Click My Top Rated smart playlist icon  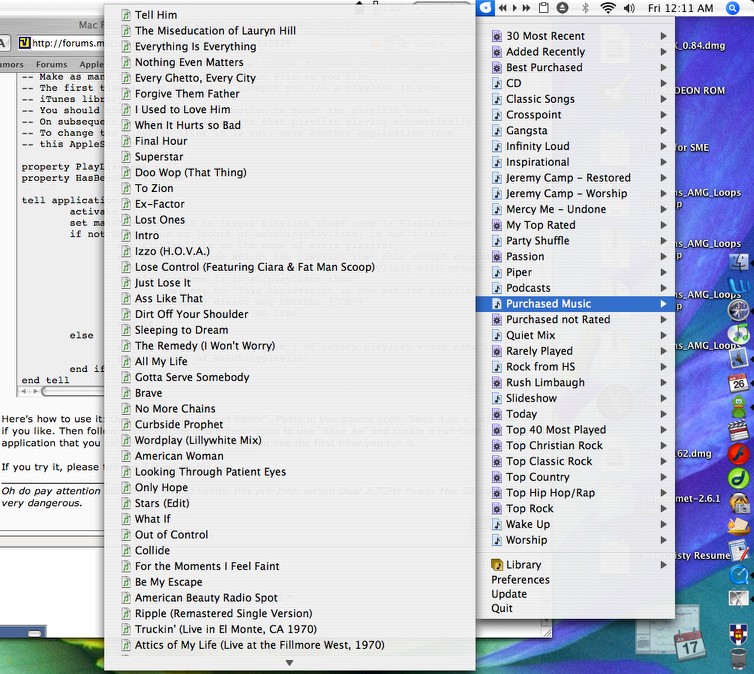497,225
